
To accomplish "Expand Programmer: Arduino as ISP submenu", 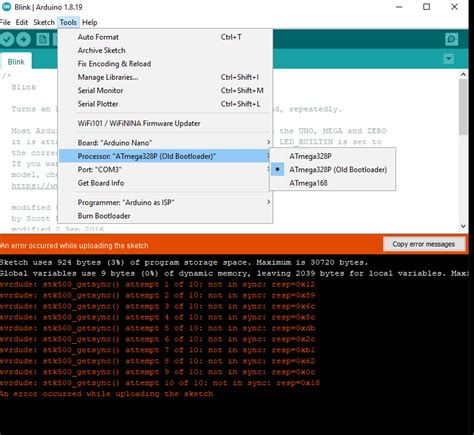I will (x=165, y=202).
